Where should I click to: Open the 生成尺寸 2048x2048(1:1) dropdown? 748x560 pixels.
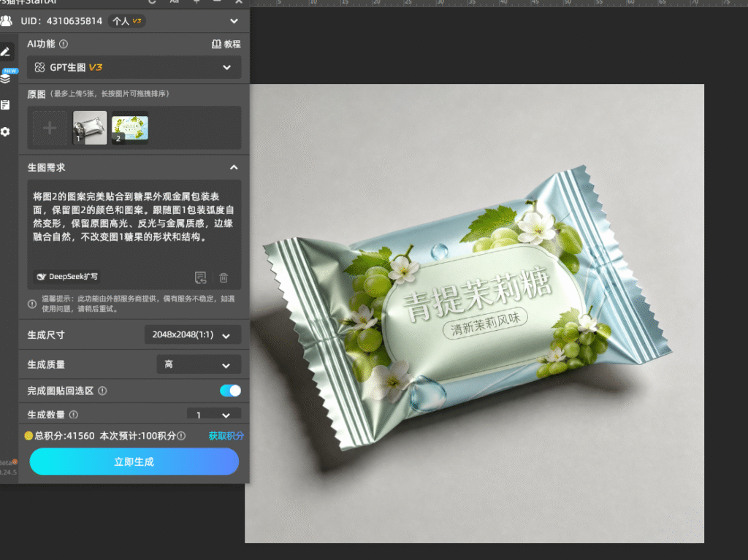[193, 335]
